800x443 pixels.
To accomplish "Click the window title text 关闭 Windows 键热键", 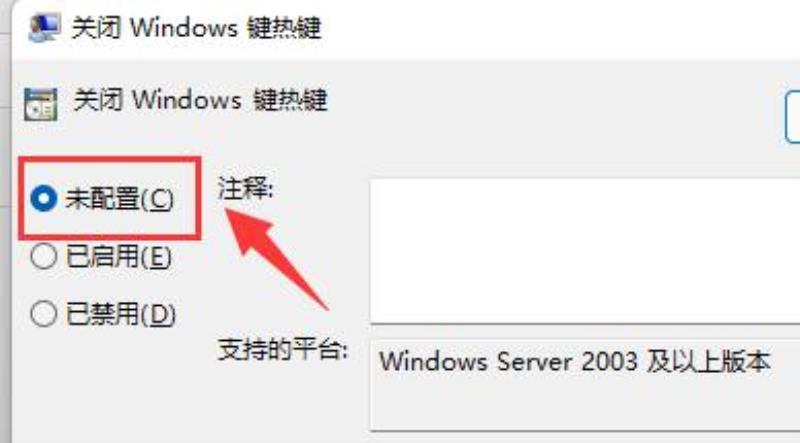I will [x=196, y=28].
